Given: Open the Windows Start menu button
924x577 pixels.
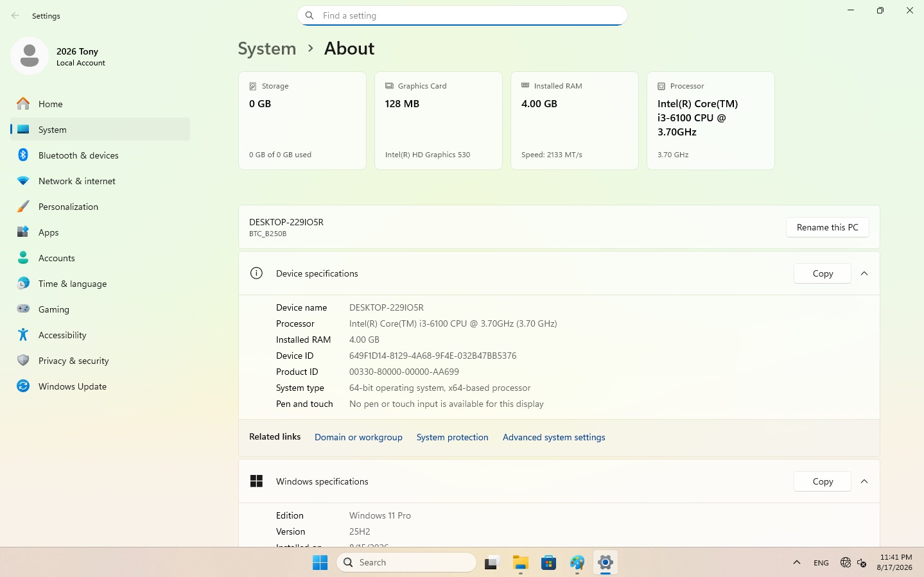Looking at the screenshot, I should pyautogui.click(x=320, y=562).
